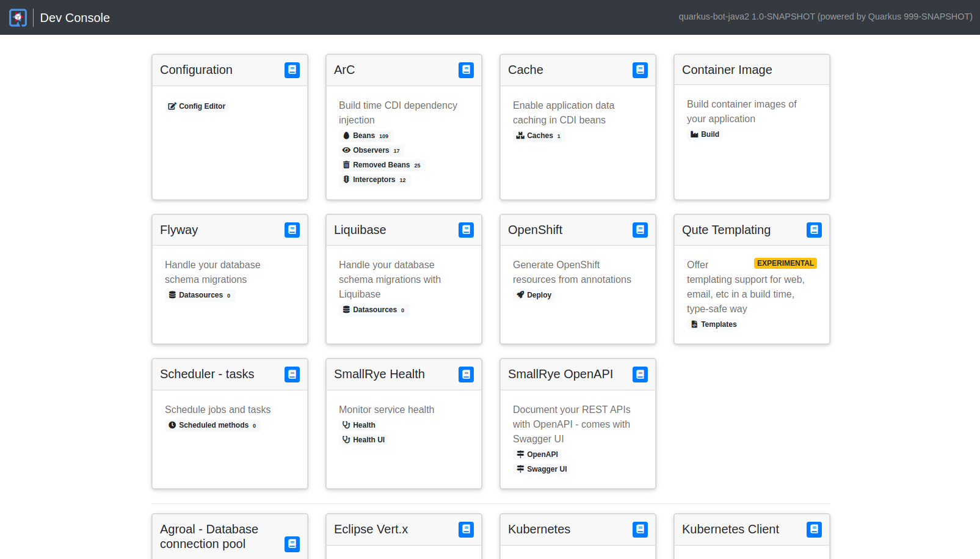Image resolution: width=980 pixels, height=559 pixels.
Task: Open Scheduled methods in Scheduler card
Action: (x=212, y=425)
